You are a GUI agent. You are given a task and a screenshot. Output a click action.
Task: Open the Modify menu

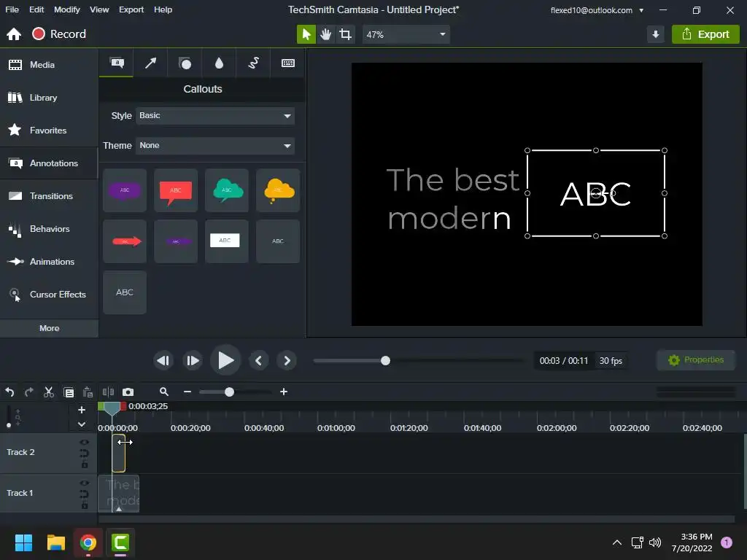tap(66, 9)
